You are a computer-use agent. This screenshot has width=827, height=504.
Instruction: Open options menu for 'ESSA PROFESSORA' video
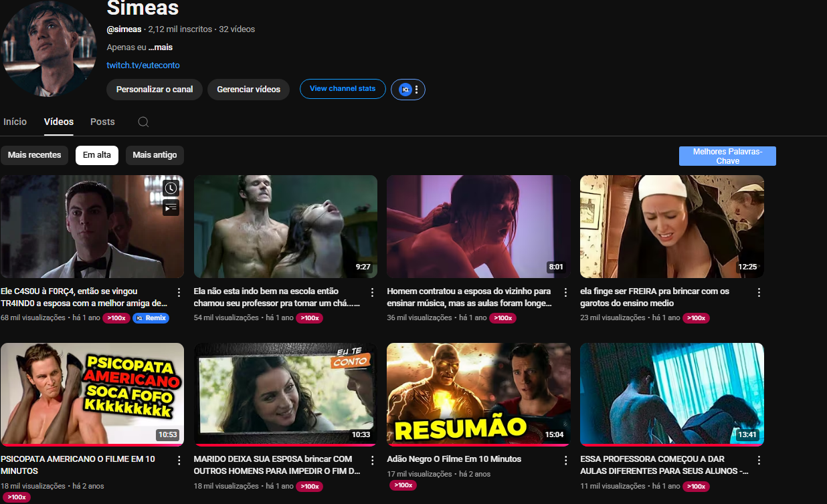759,460
